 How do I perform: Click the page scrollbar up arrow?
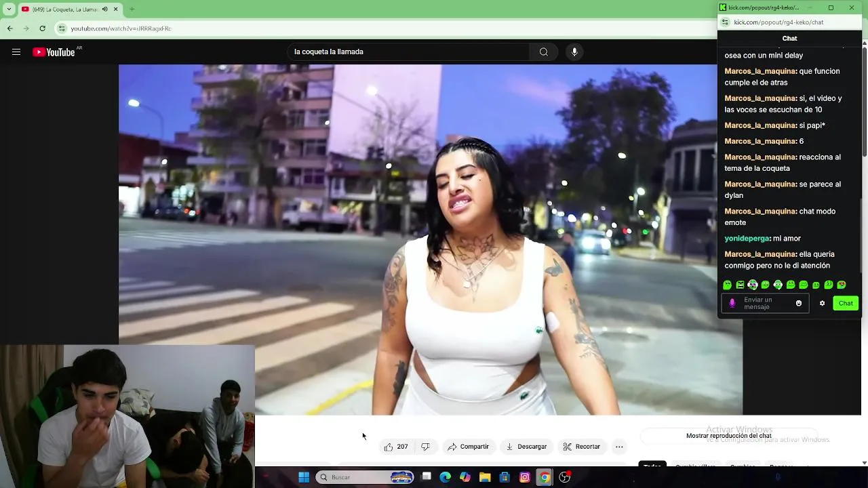(864, 43)
